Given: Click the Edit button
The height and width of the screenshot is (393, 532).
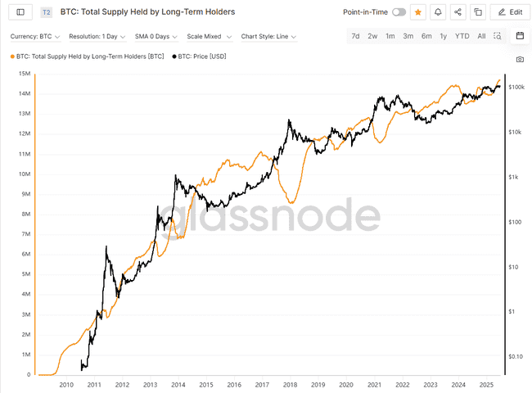Looking at the screenshot, I should [x=509, y=12].
